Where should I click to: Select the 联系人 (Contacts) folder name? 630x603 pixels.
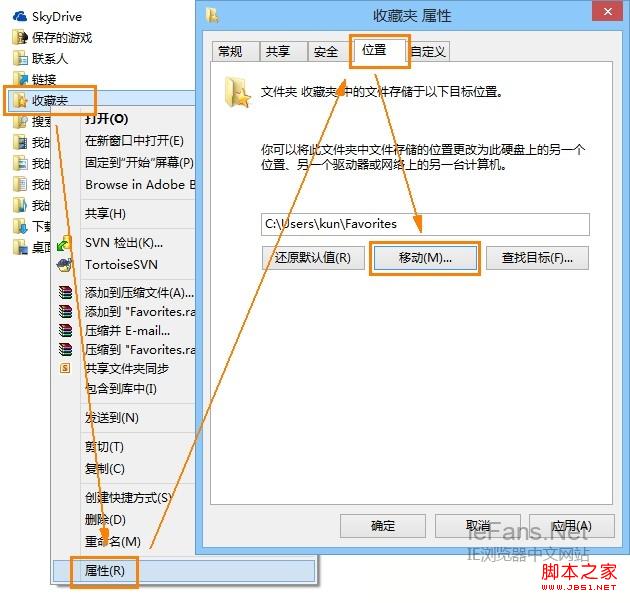tap(50, 58)
